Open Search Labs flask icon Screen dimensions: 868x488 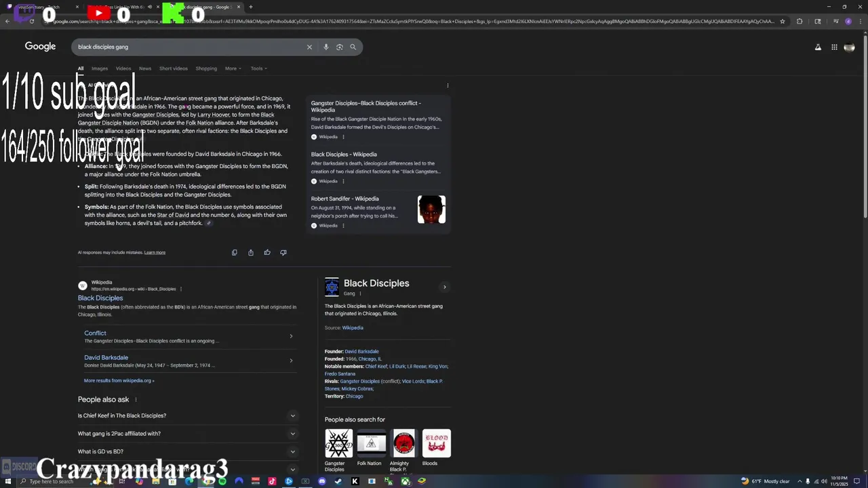[818, 47]
